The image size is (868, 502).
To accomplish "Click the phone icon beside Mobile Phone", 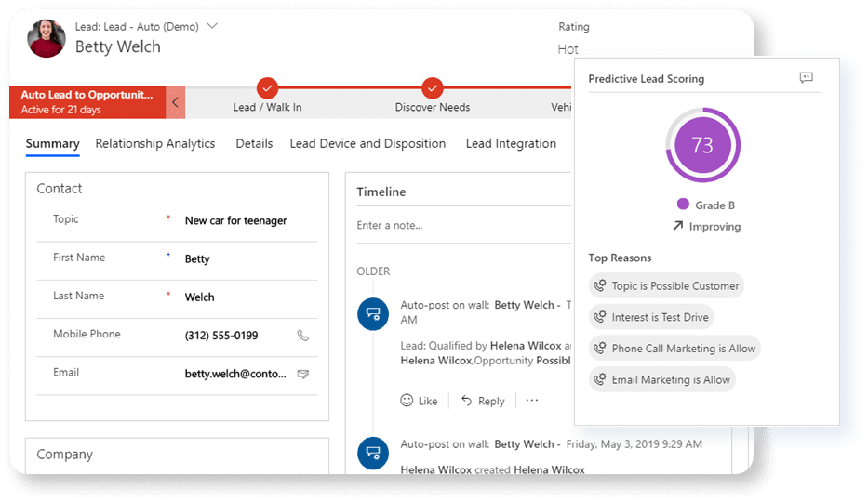I will (302, 336).
